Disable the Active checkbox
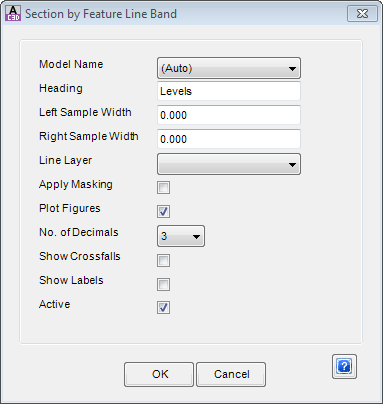Image resolution: width=383 pixels, height=404 pixels. (x=163, y=307)
